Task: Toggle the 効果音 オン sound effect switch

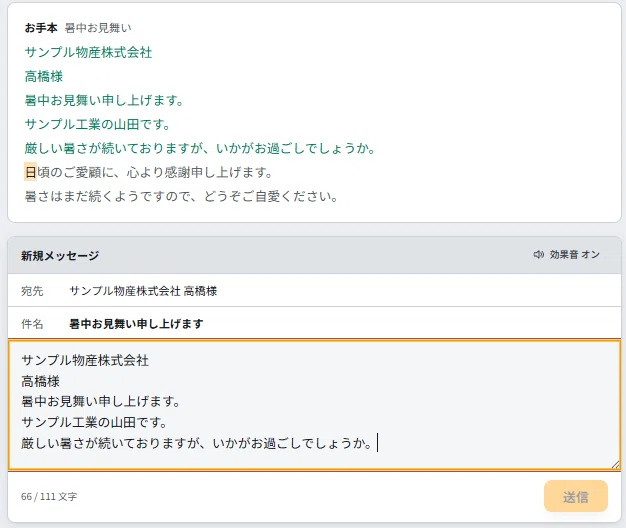Action: click(x=567, y=255)
